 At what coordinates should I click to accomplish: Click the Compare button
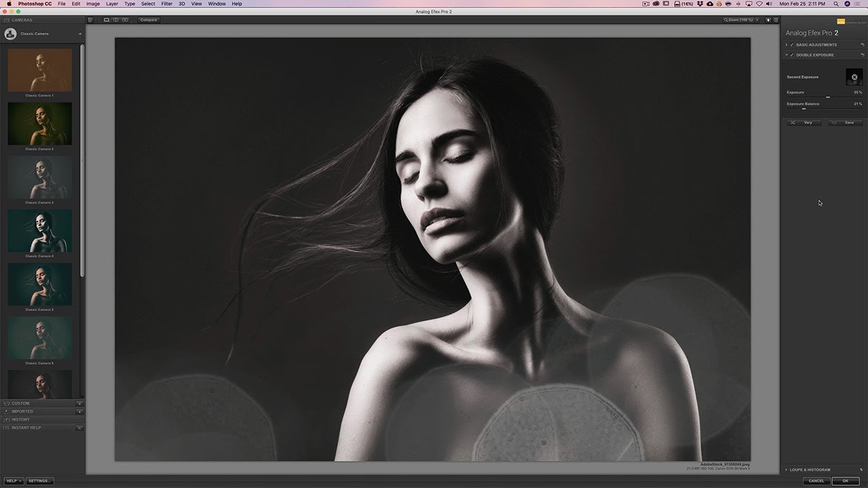(149, 20)
